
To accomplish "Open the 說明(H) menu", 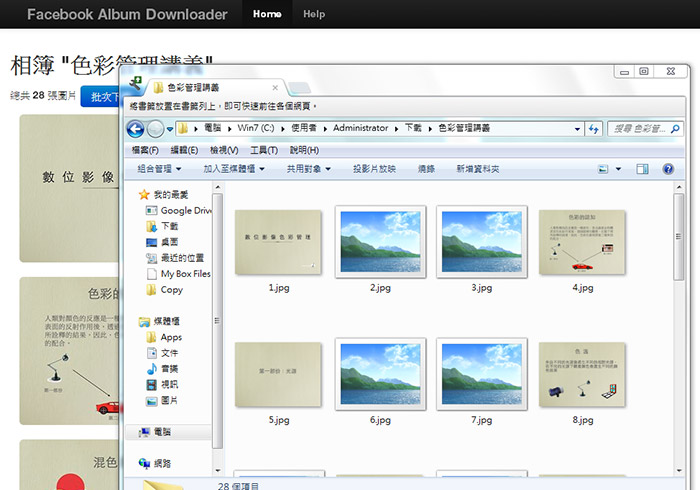I will (304, 150).
